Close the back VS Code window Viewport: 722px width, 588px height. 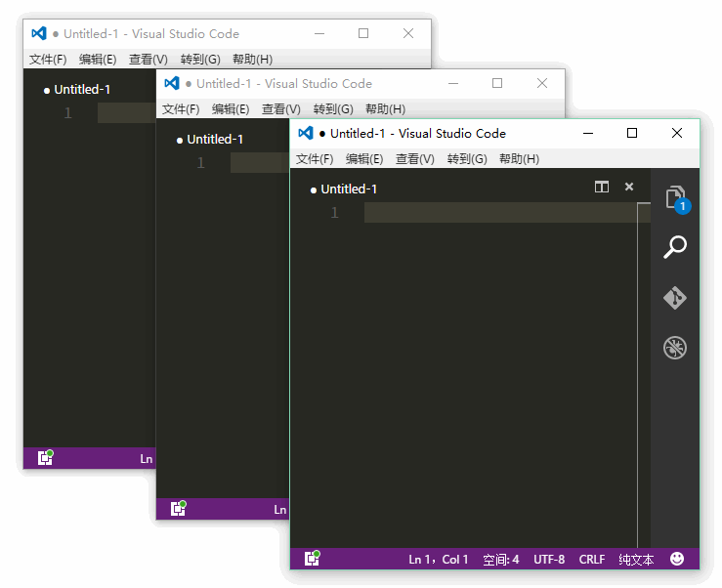pos(408,33)
